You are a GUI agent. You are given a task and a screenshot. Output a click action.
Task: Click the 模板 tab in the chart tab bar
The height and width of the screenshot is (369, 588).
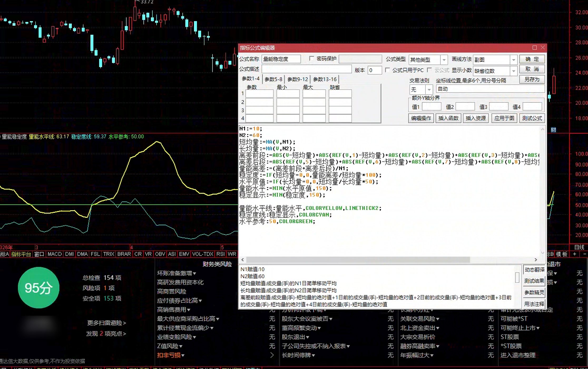click(562, 254)
